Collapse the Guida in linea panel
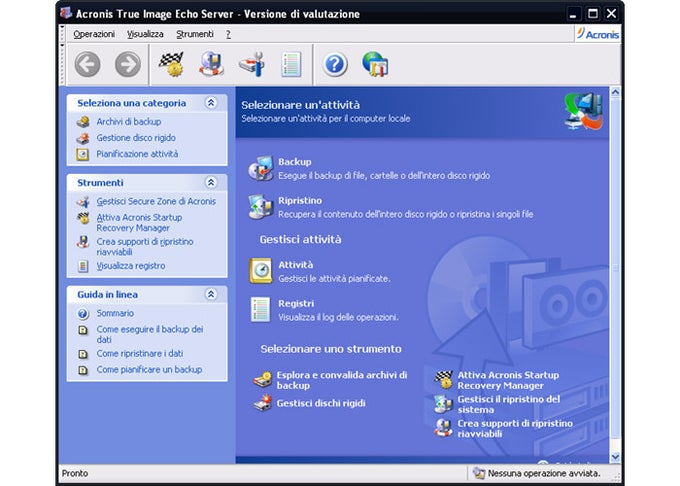Viewport: 680px width, 486px height. coord(211,294)
